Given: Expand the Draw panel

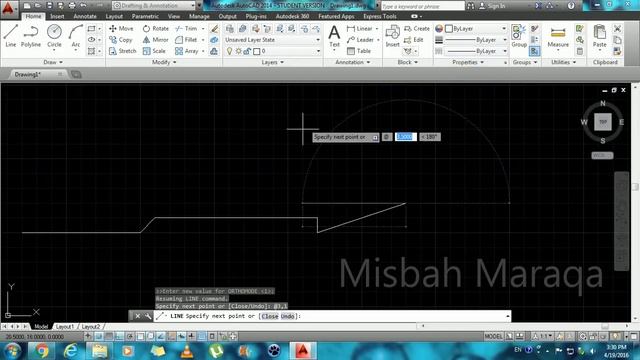Looking at the screenshot, I should coord(53,62).
